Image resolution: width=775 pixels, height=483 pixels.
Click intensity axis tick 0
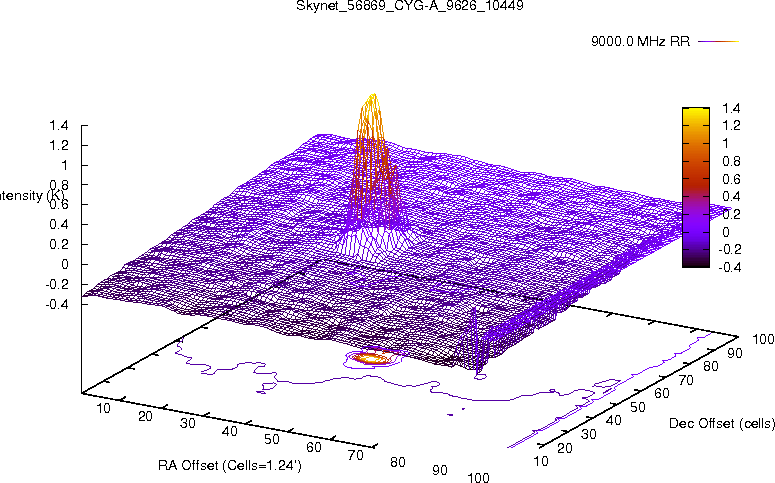pos(64,264)
